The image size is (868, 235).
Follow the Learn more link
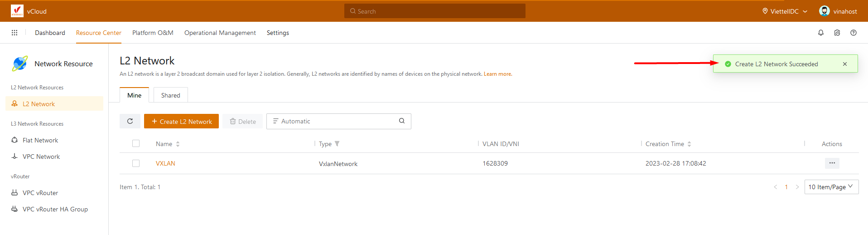click(497, 74)
